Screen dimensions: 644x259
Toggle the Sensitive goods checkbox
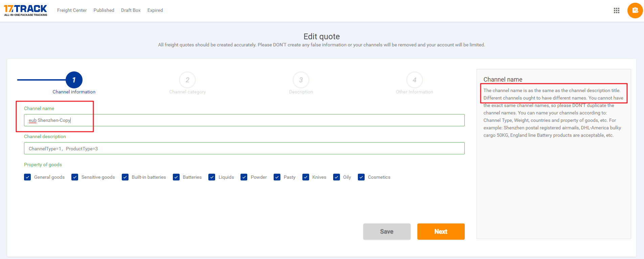pos(75,177)
